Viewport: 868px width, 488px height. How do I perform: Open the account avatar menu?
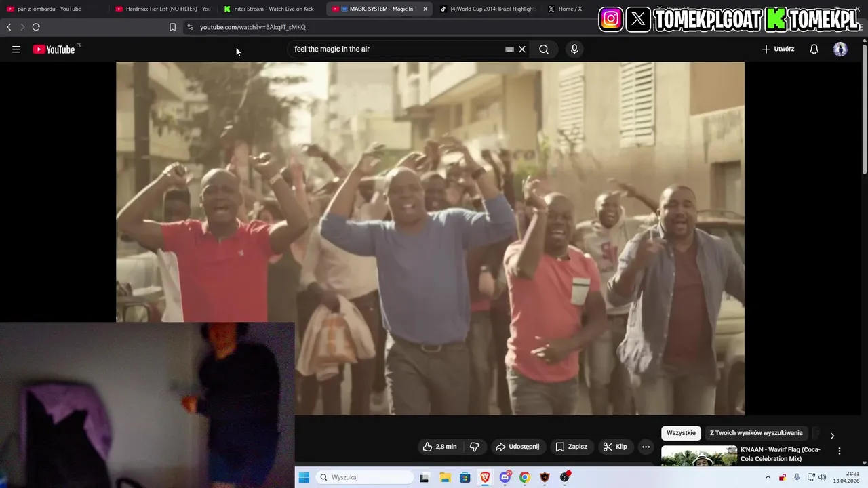840,49
